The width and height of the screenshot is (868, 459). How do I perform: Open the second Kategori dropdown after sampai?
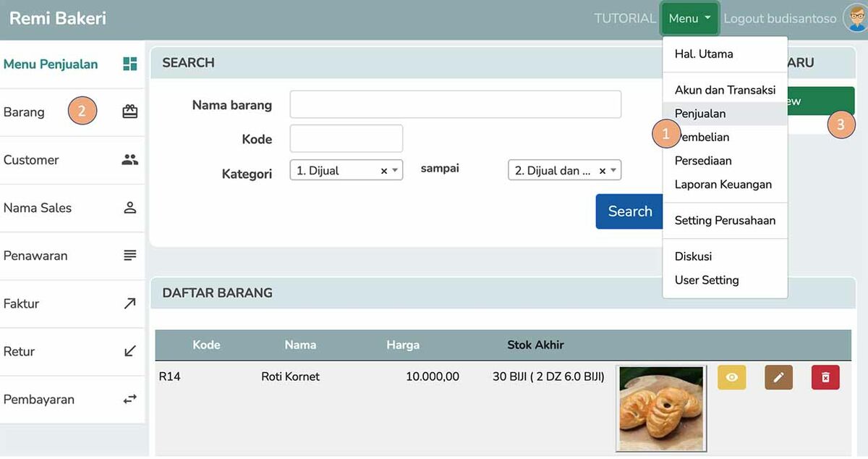point(556,171)
